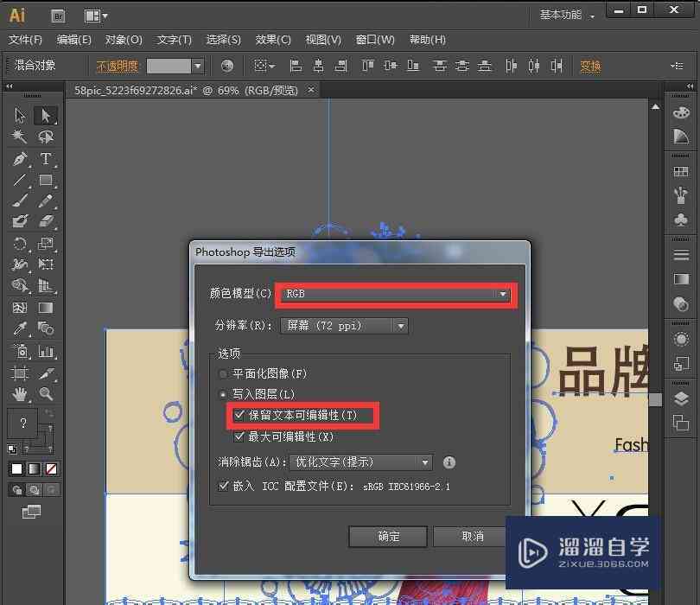Screen dimensions: 700x605
Task: Select the Scale tool
Action: coord(46,244)
